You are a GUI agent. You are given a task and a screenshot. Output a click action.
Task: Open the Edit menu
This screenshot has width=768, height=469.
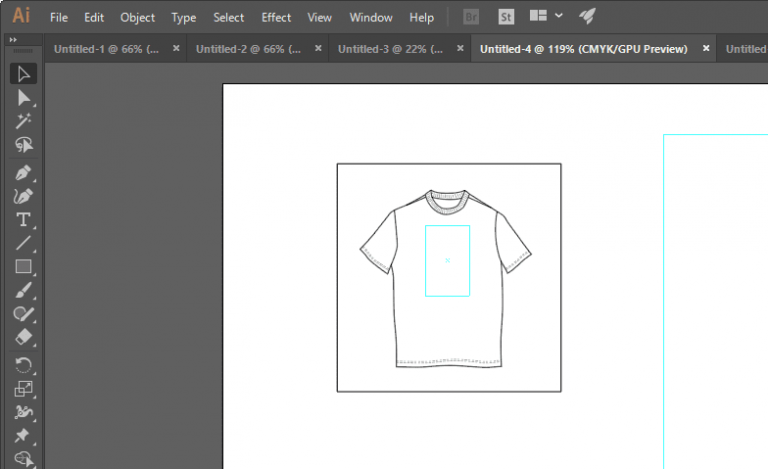coord(94,18)
